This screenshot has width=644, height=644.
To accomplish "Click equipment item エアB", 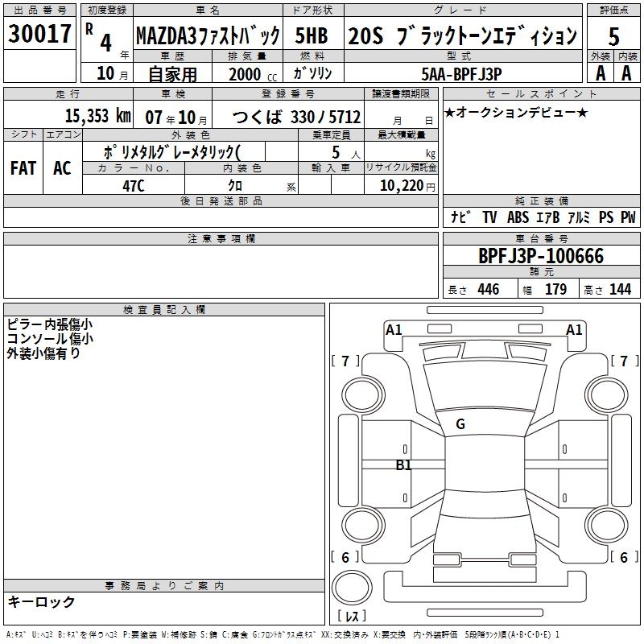I will [548, 217].
